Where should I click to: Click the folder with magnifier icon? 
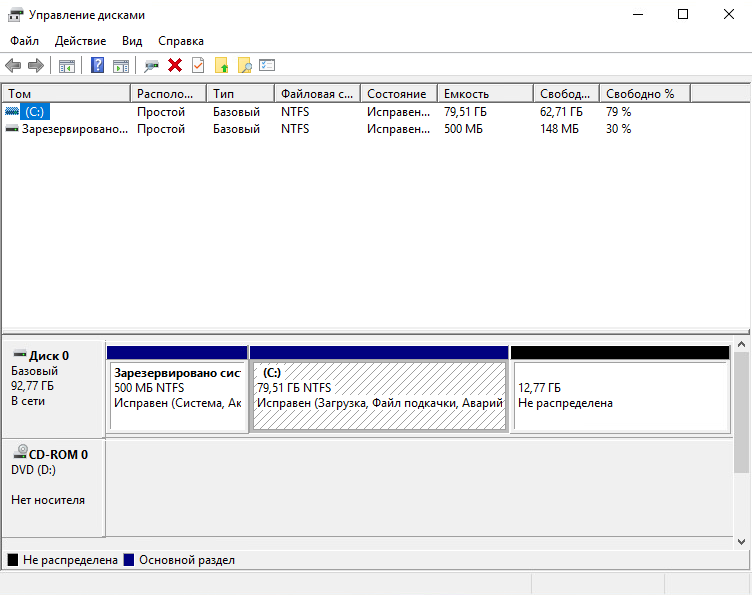244,65
